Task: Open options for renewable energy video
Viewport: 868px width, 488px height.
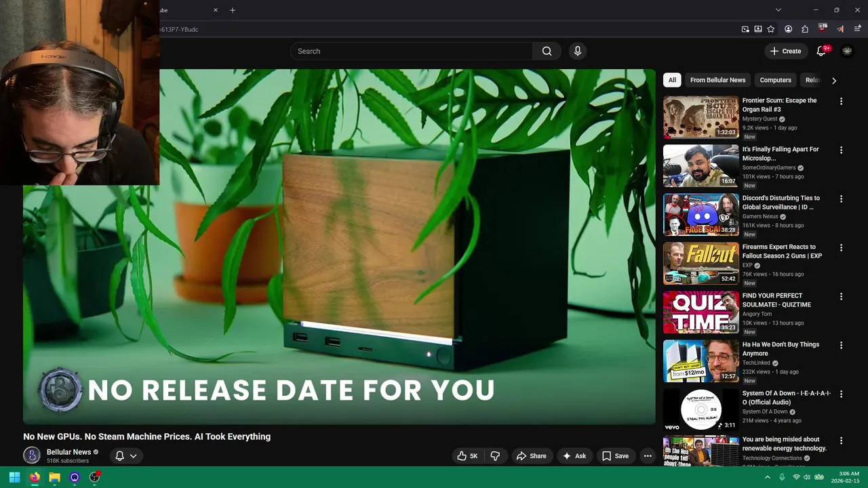Action: click(841, 440)
